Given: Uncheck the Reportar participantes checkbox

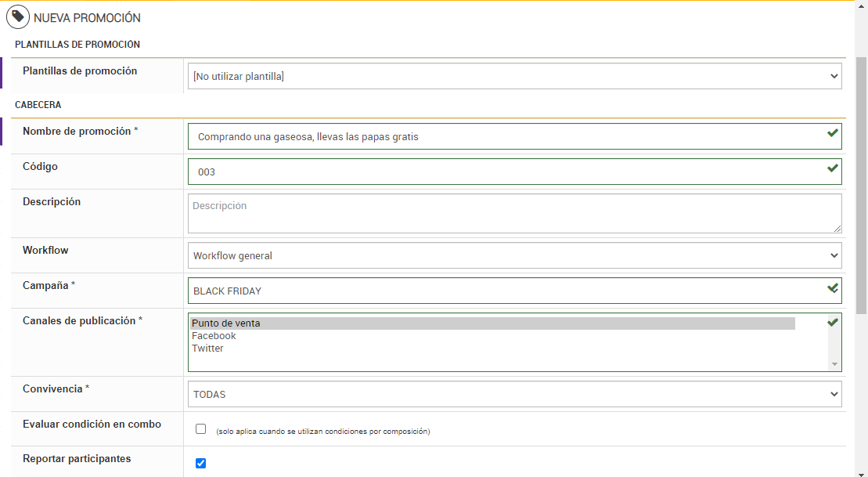Looking at the screenshot, I should (200, 463).
